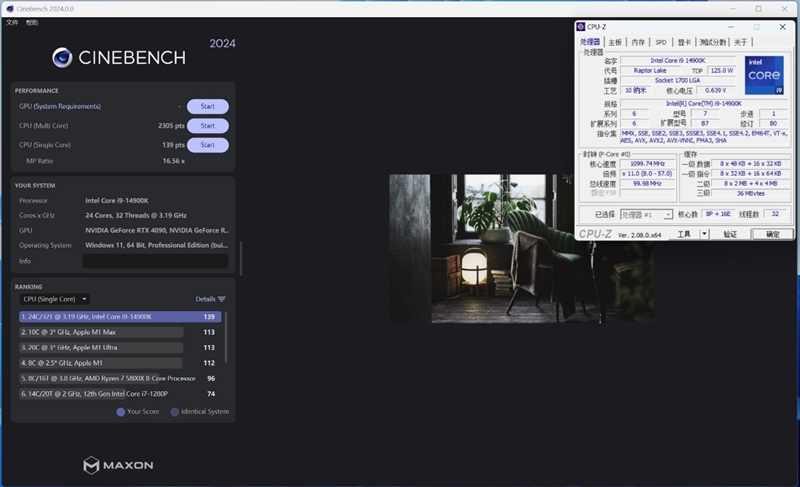Open the 帮助 menu in Cinebench
800x487 pixels.
pos(32,22)
